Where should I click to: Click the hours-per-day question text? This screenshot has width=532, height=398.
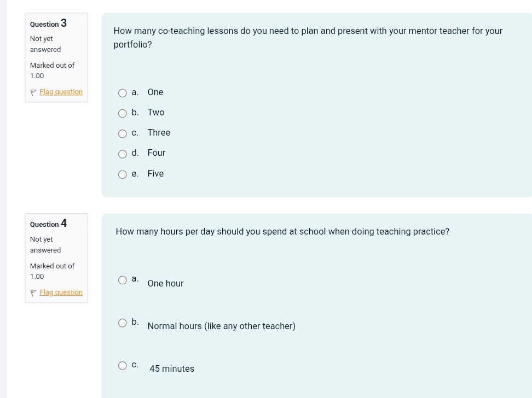(x=282, y=231)
